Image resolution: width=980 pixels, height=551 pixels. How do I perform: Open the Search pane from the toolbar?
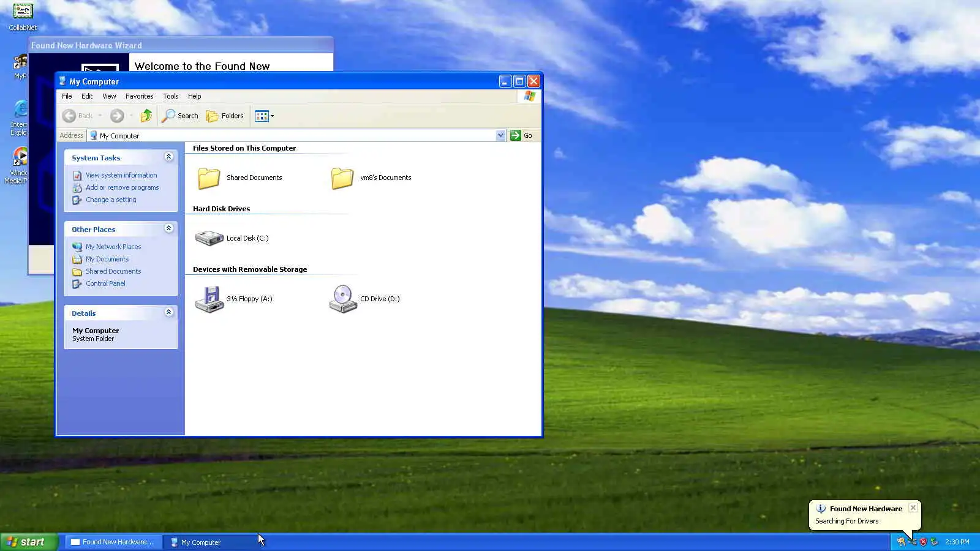[180, 116]
